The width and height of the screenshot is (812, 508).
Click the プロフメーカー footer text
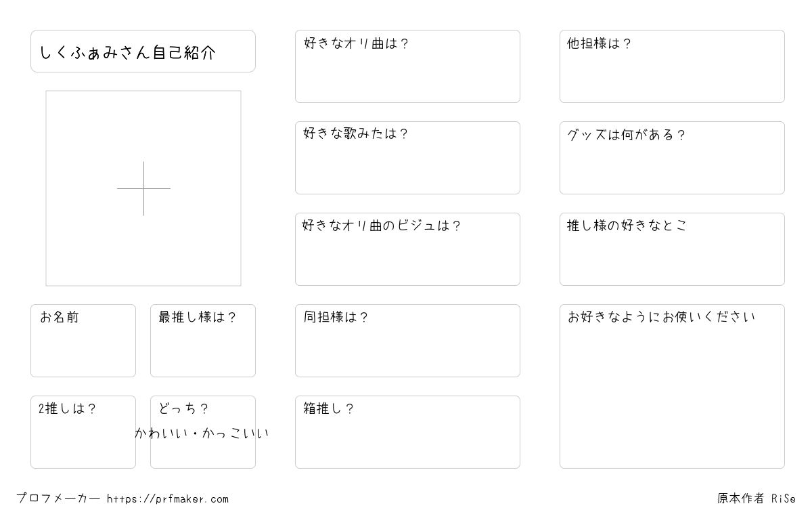click(58, 499)
